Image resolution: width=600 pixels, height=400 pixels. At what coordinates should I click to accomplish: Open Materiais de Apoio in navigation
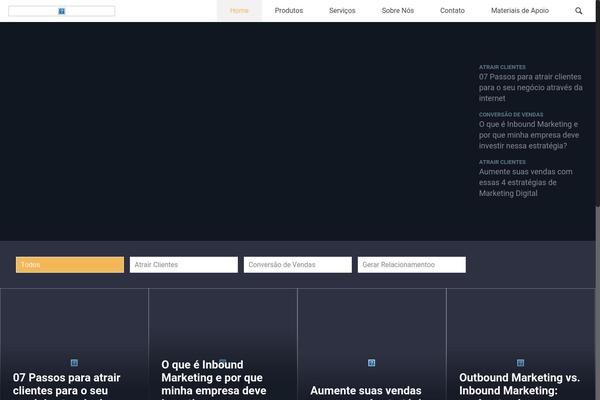click(520, 11)
